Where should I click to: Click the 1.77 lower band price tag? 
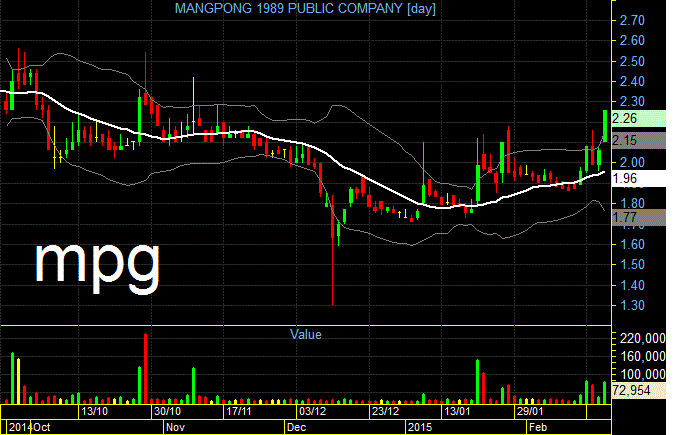[x=638, y=217]
